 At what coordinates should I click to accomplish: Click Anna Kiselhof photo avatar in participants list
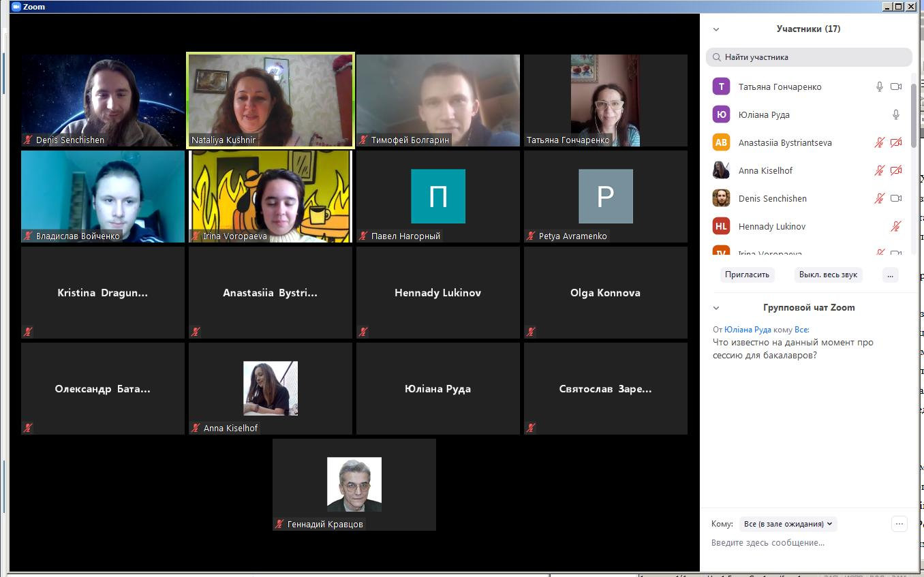tap(721, 170)
